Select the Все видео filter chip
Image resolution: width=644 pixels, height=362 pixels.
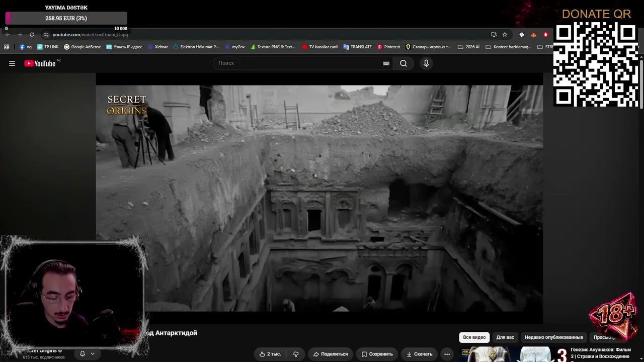point(474,337)
